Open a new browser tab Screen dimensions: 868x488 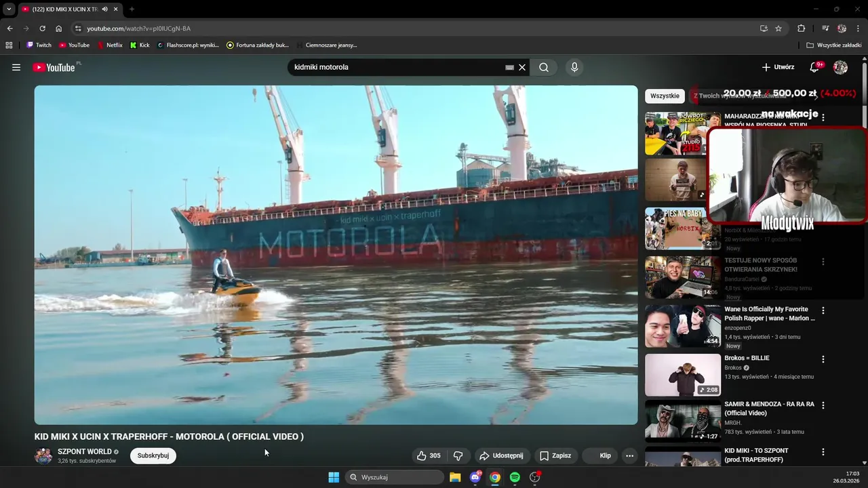(x=132, y=9)
